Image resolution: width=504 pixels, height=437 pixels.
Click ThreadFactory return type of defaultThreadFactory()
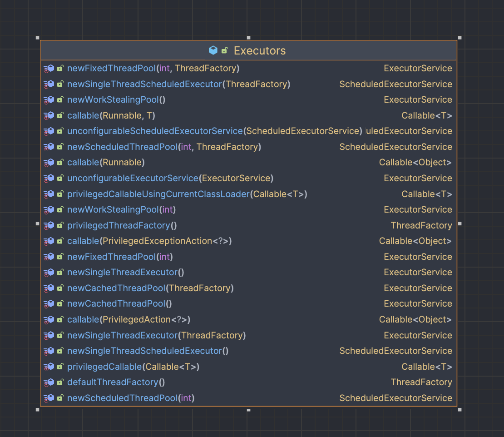click(x=421, y=382)
